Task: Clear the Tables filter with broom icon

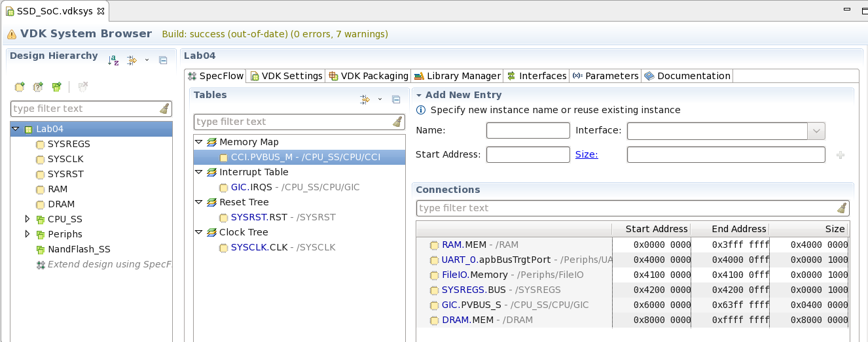Action: [397, 122]
